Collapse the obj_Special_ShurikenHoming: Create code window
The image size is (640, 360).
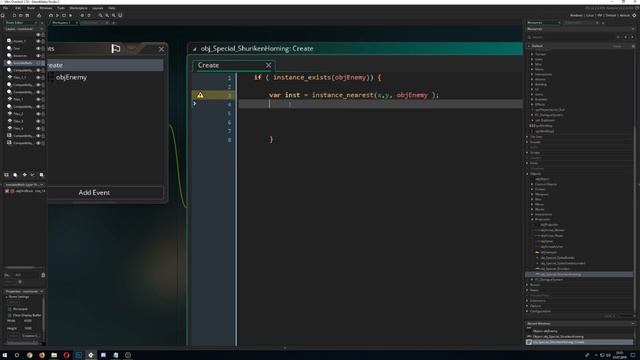pos(195,49)
